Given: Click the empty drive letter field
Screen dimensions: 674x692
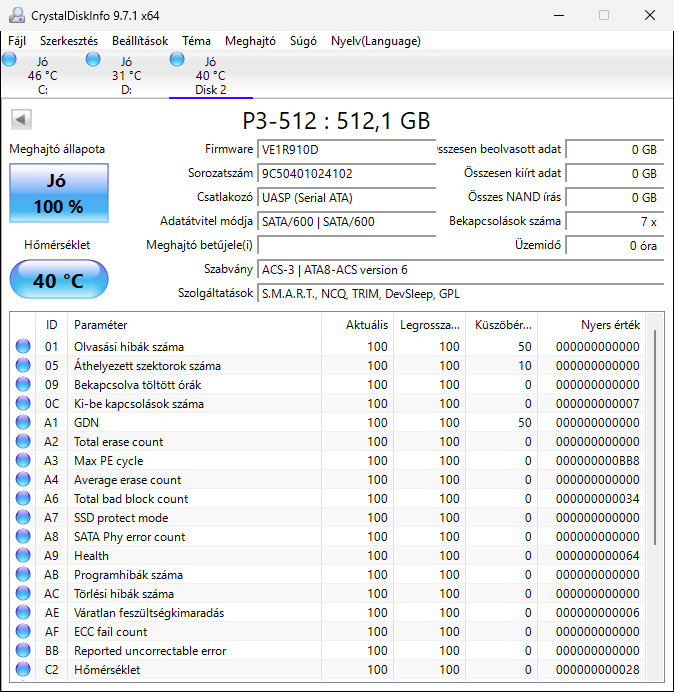Looking at the screenshot, I should pos(346,245).
